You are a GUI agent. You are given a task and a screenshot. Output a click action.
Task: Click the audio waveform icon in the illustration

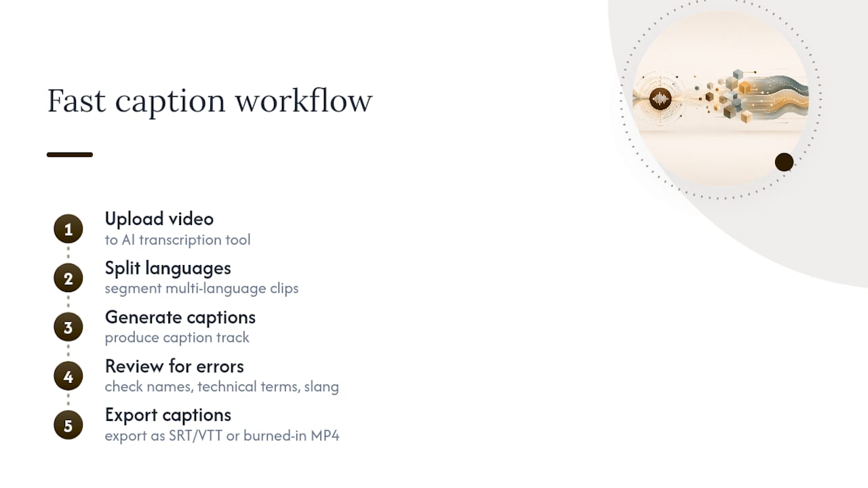tap(660, 99)
